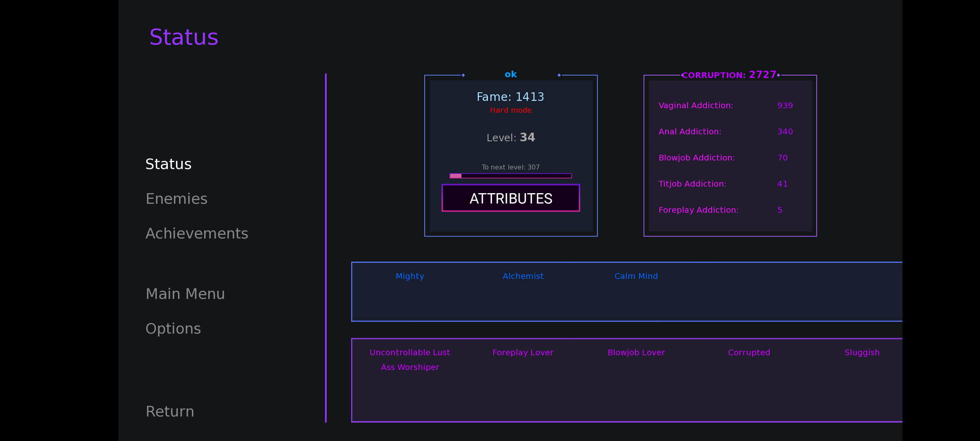Click the Fame: 1413 value
The width and height of the screenshot is (980, 441).
510,97
